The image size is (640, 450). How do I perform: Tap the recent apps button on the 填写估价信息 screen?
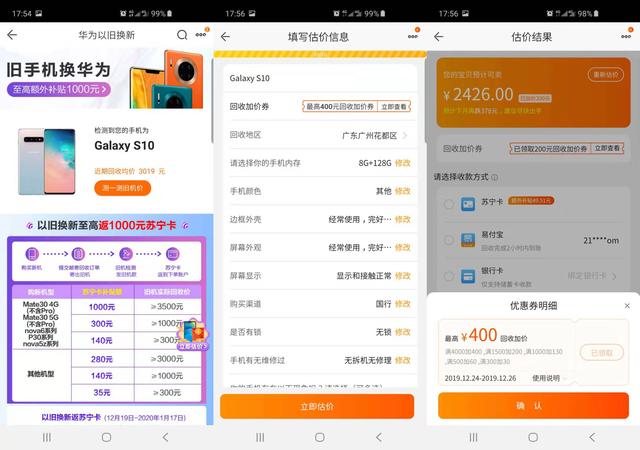260,437
